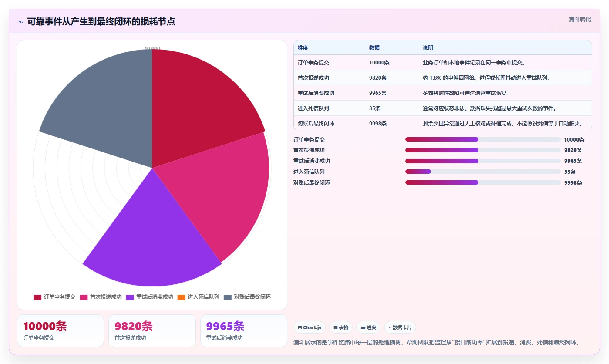Click the 9998条 value beside the progress bar
This screenshot has height=364, width=609.
[573, 183]
